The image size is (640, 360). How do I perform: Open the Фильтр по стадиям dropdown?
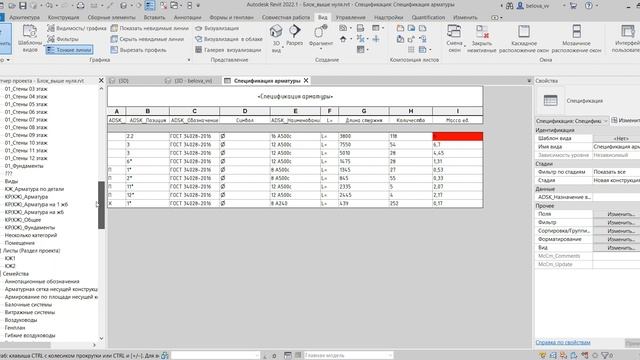616,172
